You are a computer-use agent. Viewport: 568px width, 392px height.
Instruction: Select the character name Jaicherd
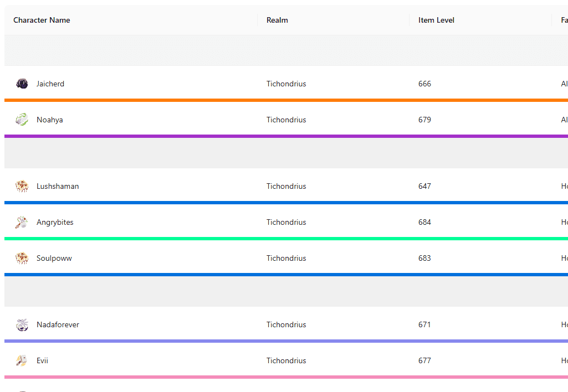tap(50, 84)
